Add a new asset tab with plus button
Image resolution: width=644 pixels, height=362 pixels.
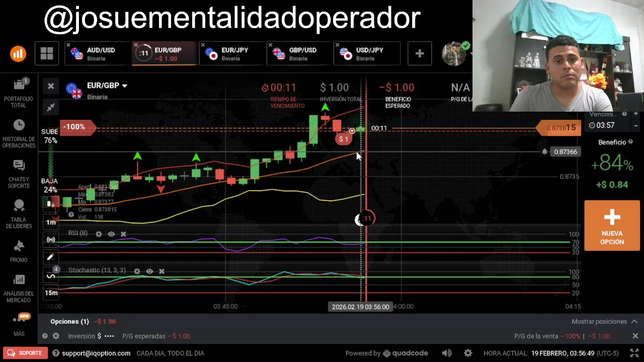[x=420, y=54]
